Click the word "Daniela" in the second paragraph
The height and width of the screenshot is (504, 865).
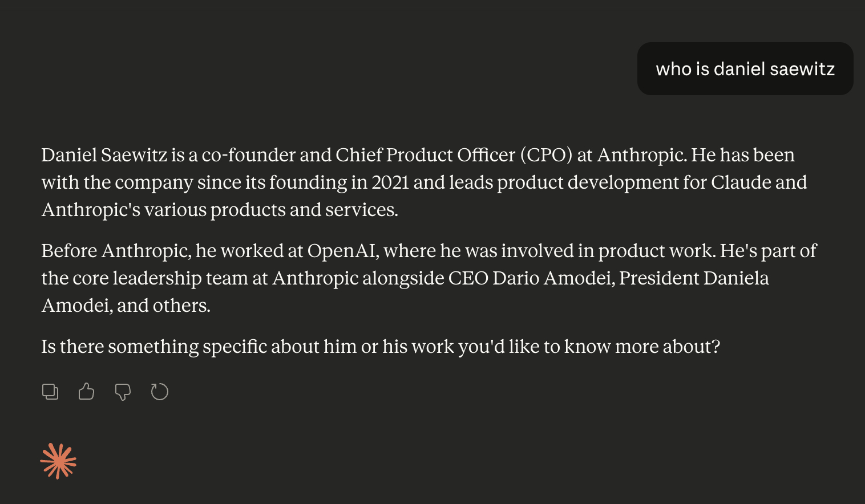click(736, 278)
